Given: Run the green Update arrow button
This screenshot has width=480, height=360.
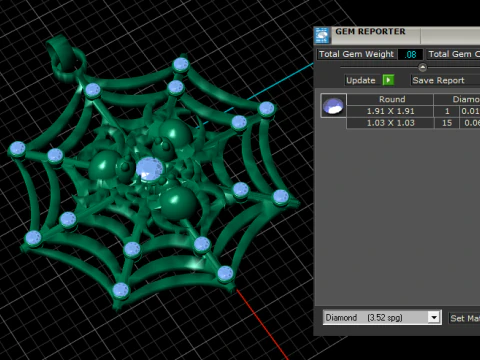Looking at the screenshot, I should 388,80.
